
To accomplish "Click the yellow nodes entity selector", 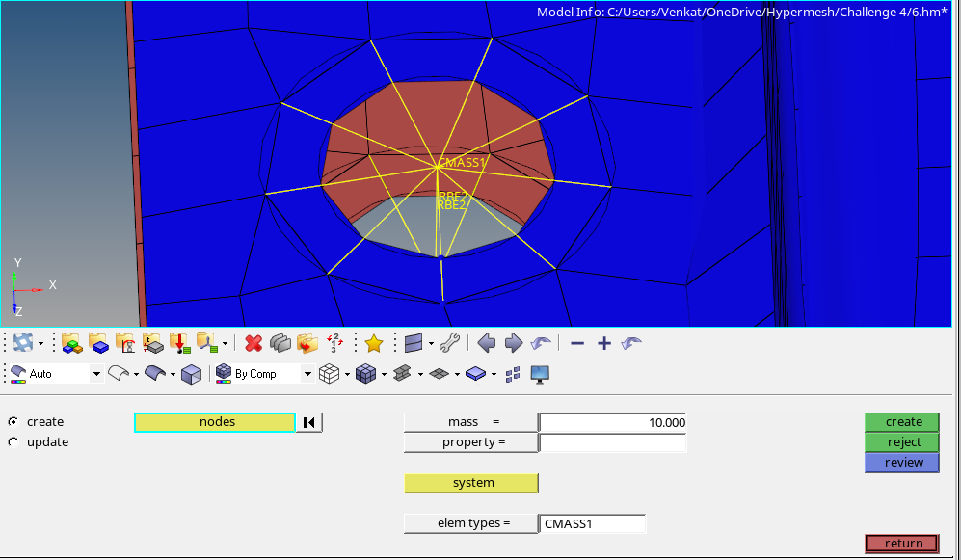I will point(215,421).
